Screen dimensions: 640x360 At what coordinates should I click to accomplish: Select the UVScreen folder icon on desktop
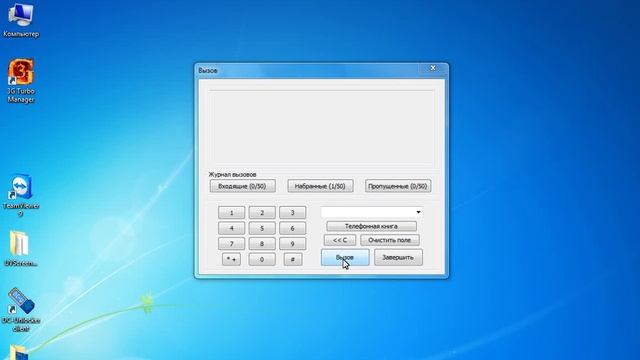tap(20, 248)
